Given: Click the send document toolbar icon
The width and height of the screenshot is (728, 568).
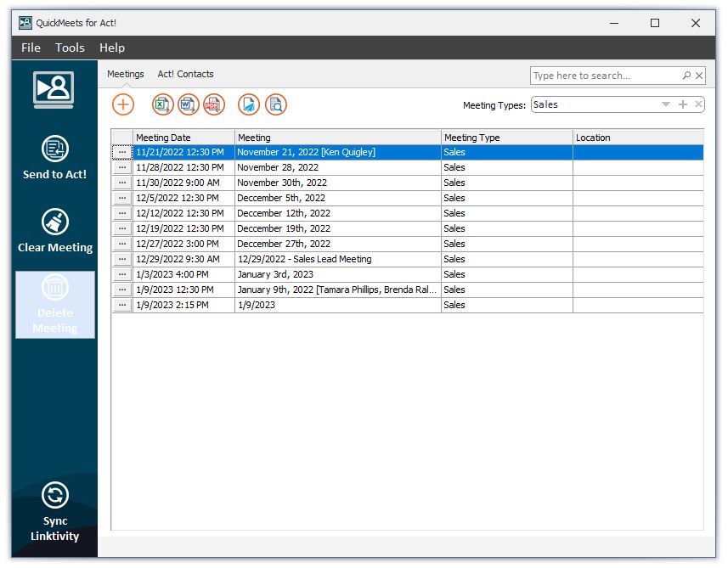Looking at the screenshot, I should pos(249,104).
